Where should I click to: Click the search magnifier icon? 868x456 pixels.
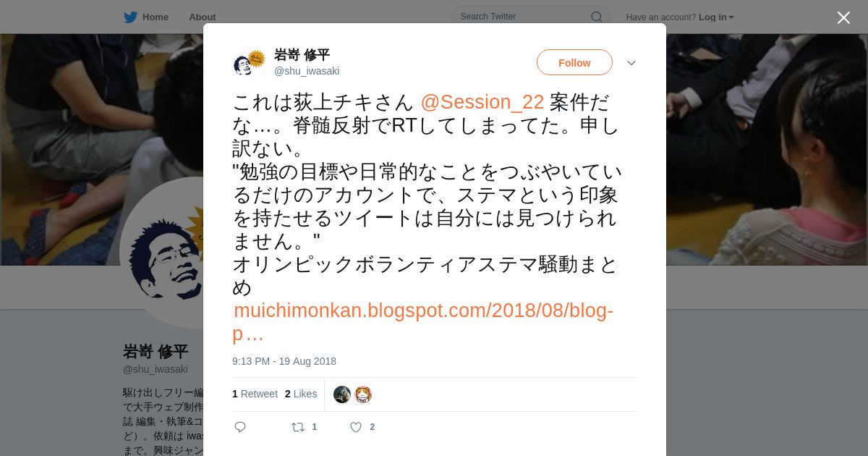point(597,17)
